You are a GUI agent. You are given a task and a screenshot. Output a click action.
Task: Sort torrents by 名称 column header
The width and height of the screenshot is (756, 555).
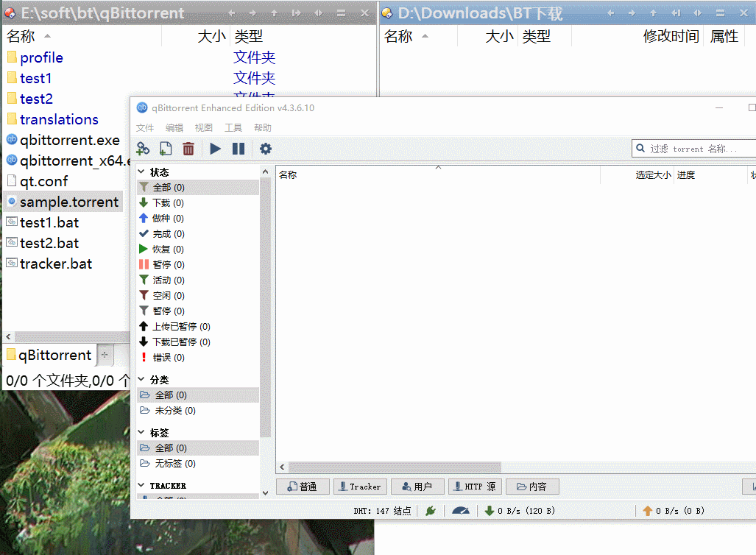[438, 175]
